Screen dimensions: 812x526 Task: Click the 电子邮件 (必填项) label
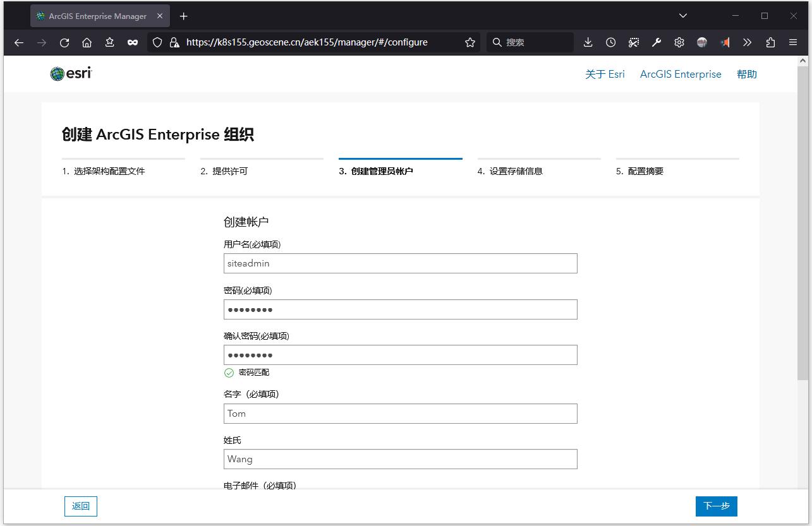coord(260,485)
